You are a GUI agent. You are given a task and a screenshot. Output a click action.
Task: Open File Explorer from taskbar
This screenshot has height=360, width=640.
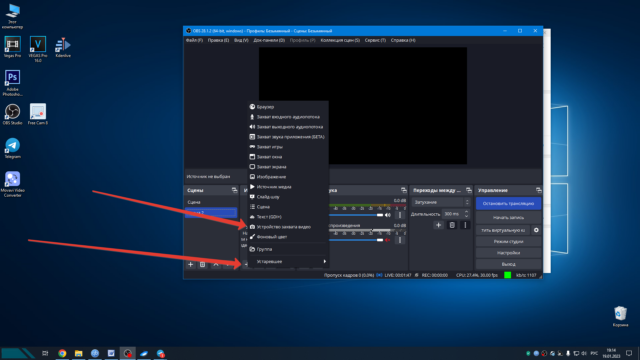[78, 353]
